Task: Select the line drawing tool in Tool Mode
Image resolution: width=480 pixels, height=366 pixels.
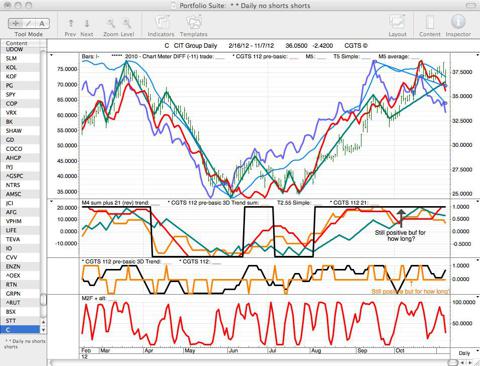Action: (x=29, y=23)
